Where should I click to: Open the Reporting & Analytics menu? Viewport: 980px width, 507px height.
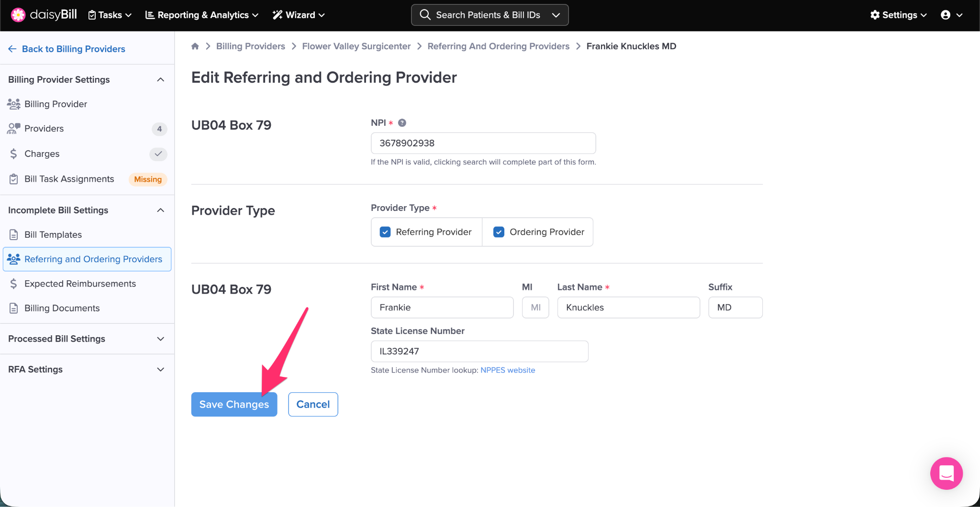[x=201, y=15]
